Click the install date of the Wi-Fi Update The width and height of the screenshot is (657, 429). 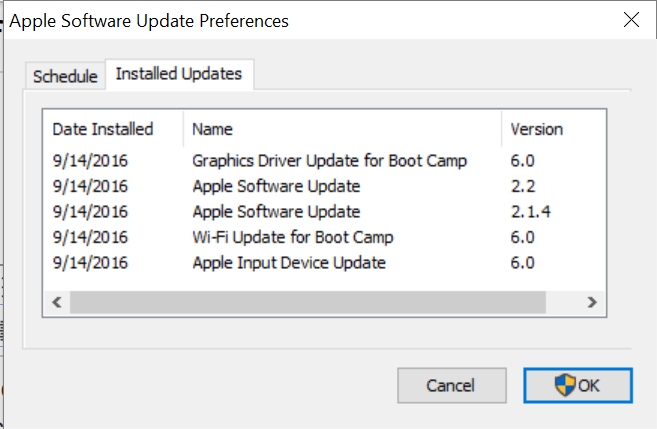(x=90, y=237)
